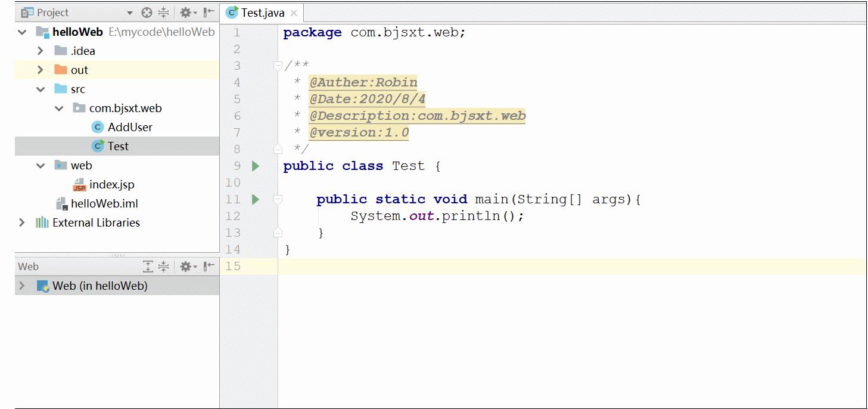Expand the Web (in helloWeb) node

coord(22,286)
